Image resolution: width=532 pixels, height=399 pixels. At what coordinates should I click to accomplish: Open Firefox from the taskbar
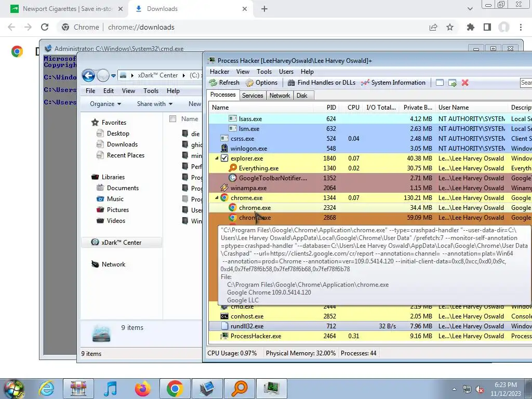point(142,389)
